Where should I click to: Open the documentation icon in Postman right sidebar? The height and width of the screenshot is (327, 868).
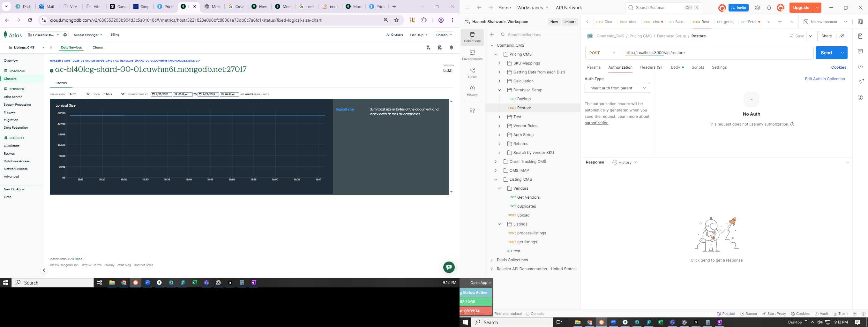[x=860, y=36]
